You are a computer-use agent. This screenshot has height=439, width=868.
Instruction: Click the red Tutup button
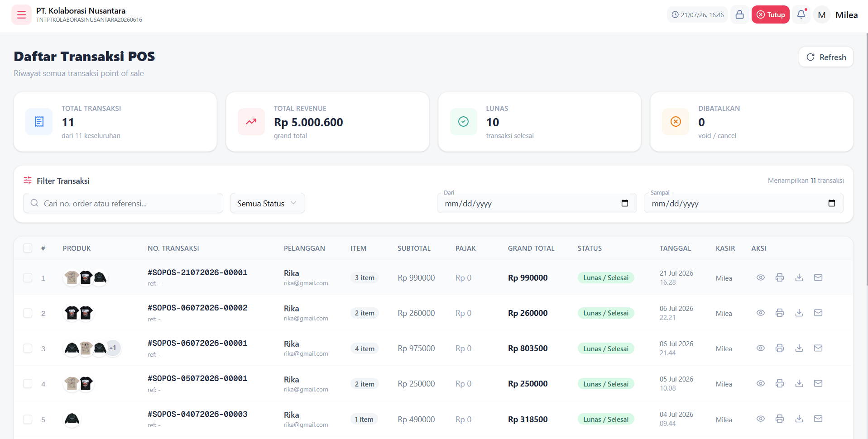point(771,14)
